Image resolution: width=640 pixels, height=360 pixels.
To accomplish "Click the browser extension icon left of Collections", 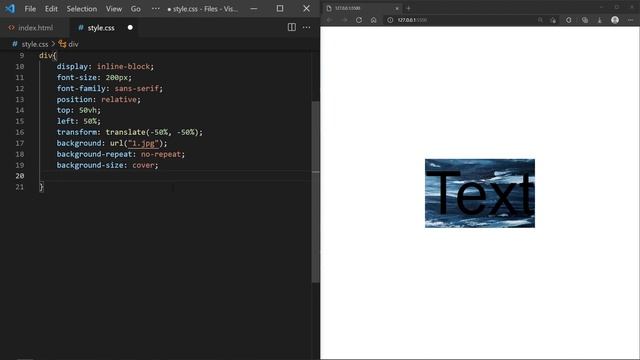I will pos(569,20).
